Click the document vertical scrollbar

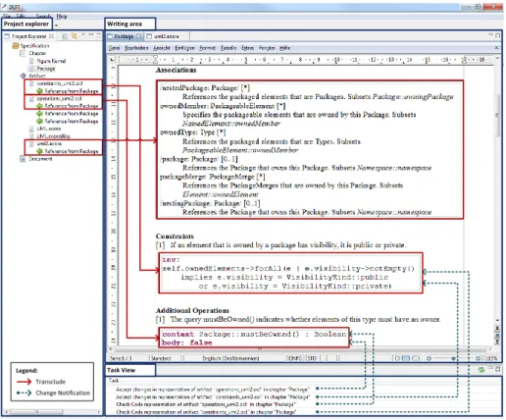(x=497, y=189)
